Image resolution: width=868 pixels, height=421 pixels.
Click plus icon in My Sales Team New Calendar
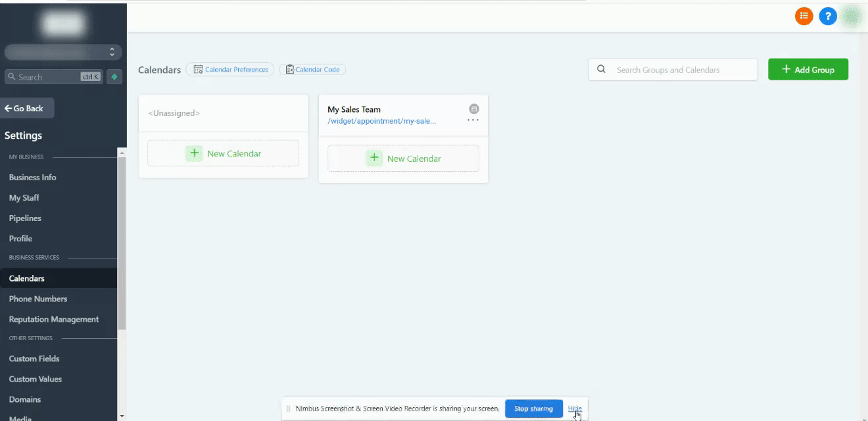click(x=374, y=159)
